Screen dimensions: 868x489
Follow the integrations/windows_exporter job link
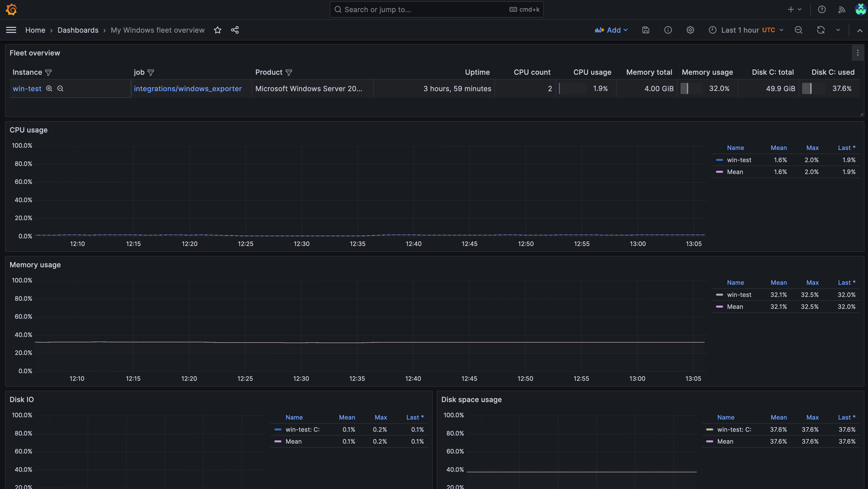tap(188, 88)
